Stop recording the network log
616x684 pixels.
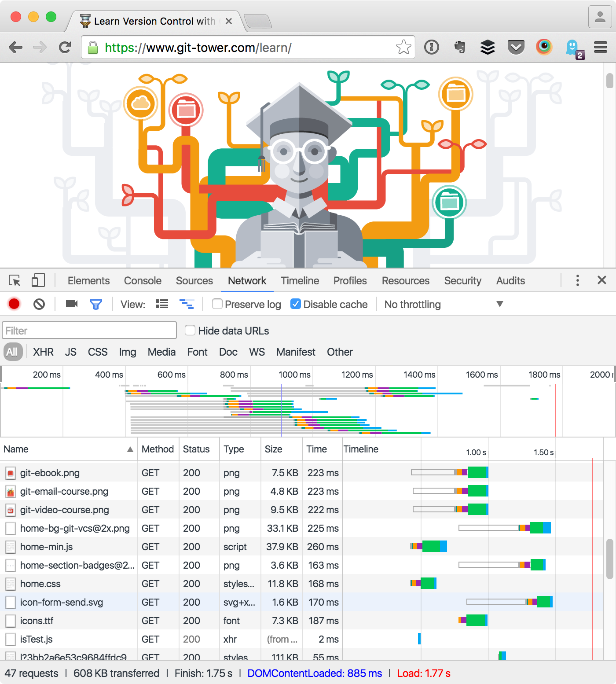[x=14, y=304]
